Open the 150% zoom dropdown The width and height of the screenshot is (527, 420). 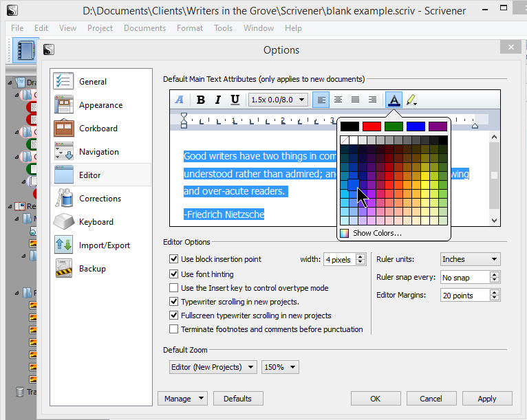pos(280,367)
